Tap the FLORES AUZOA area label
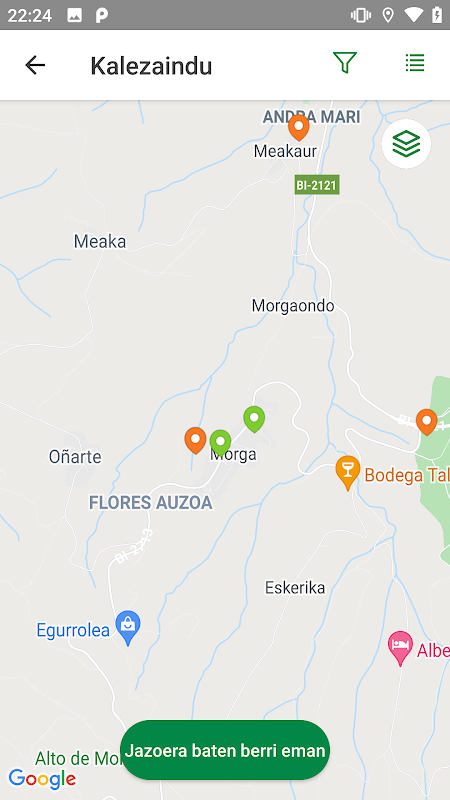 coord(151,503)
